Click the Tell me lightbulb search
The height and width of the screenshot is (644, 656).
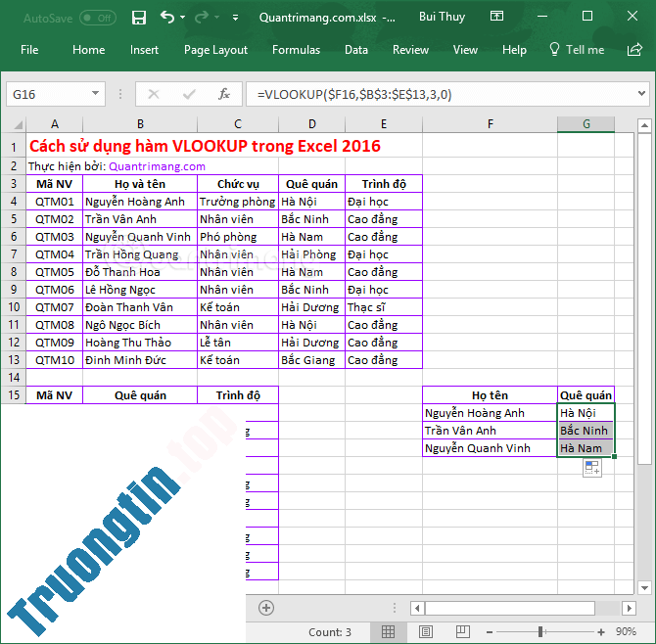coord(577,49)
